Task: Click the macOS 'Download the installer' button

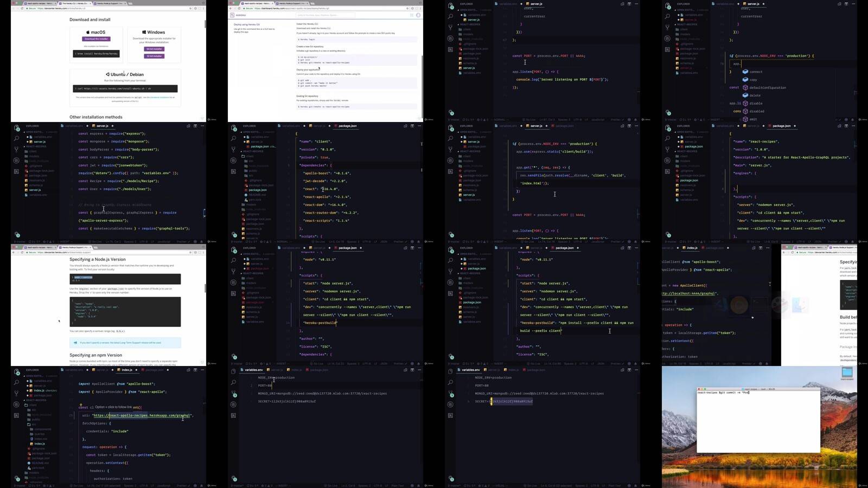Action: (x=96, y=39)
